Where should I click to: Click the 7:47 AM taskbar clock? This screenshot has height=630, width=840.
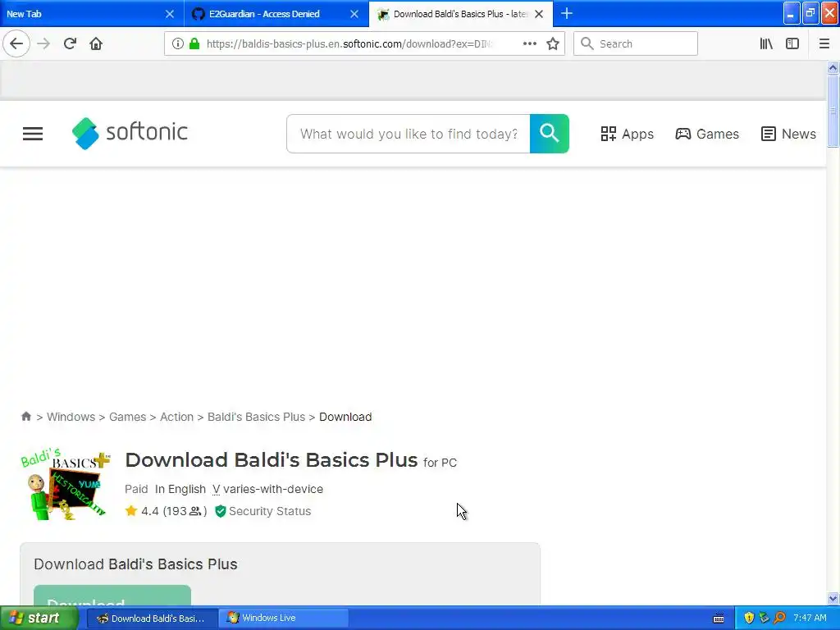810,618
